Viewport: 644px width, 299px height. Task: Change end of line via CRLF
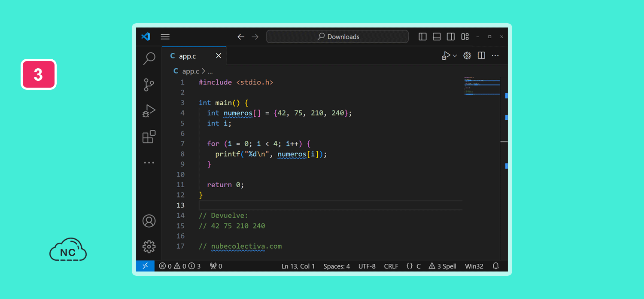tap(391, 266)
